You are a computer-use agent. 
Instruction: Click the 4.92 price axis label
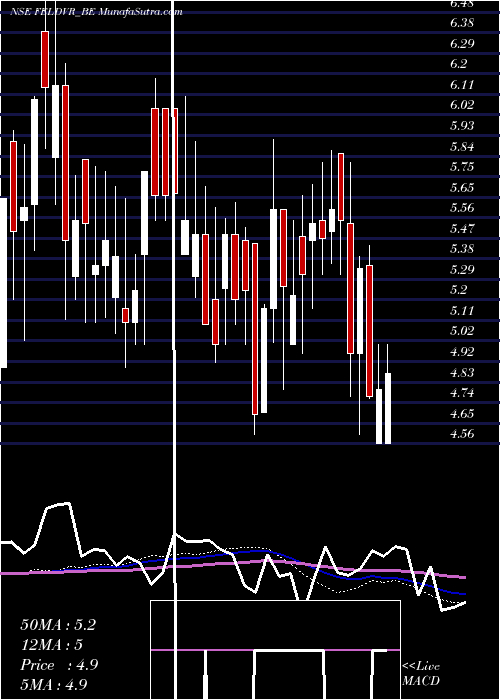click(x=462, y=352)
